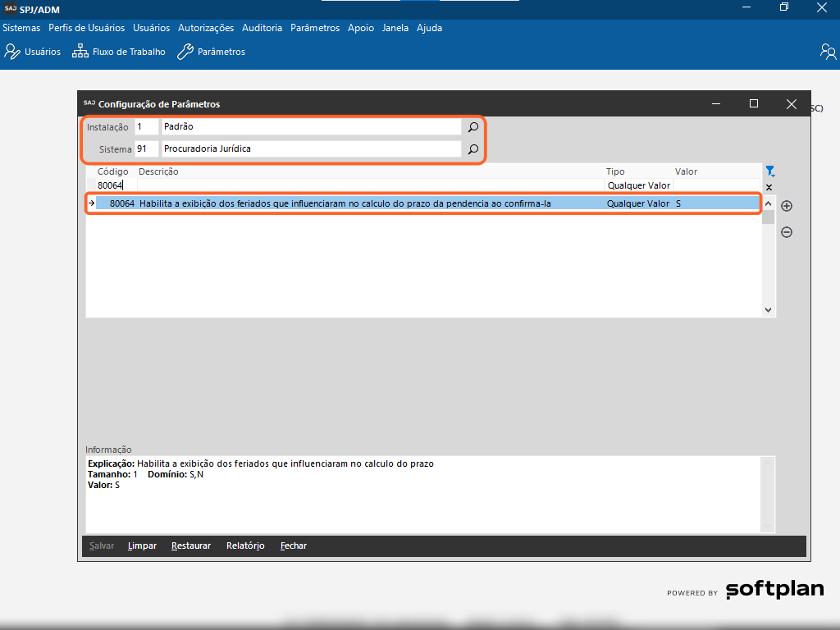
Task: Click the plus icon to add a parameter
Action: 787,206
